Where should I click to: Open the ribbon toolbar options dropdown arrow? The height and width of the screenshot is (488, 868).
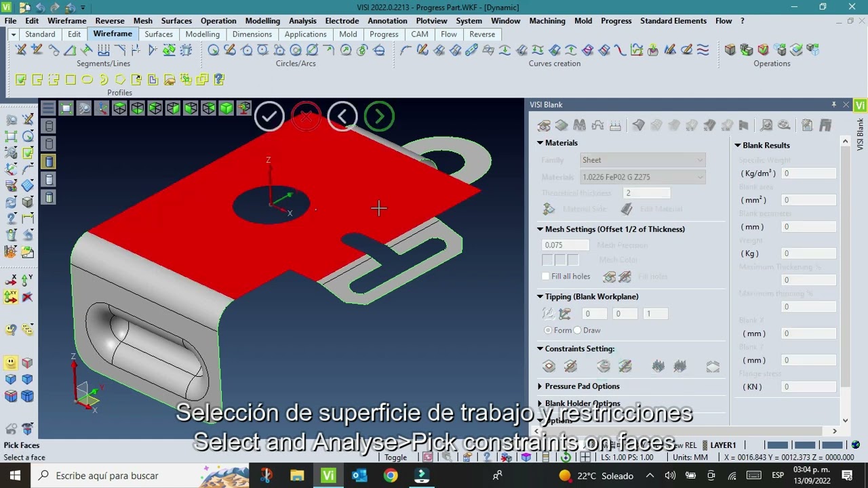coord(13,34)
